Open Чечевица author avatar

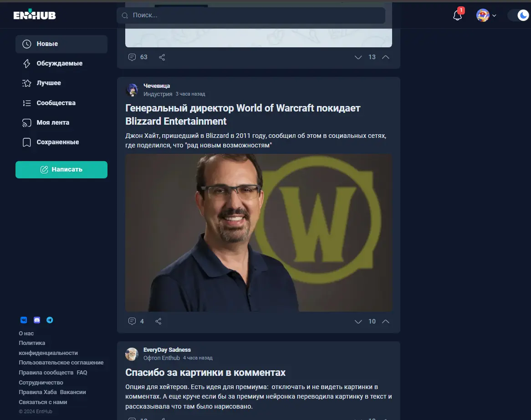pyautogui.click(x=132, y=90)
